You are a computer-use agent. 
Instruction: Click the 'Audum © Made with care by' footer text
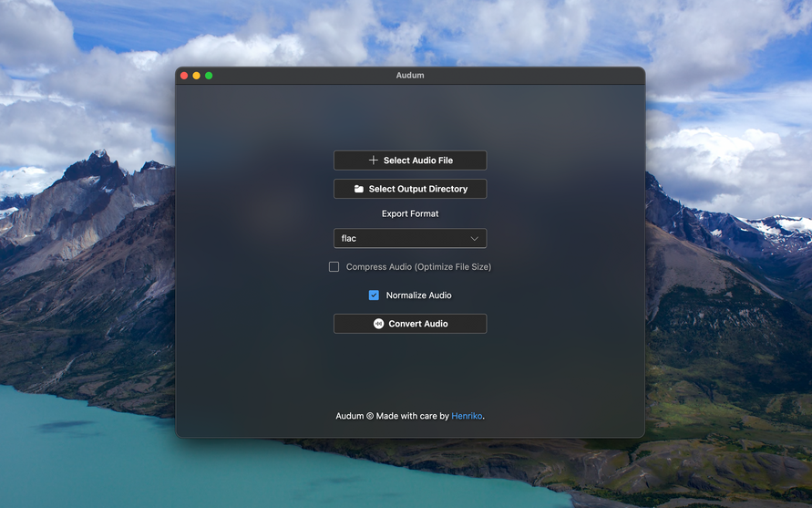point(392,416)
